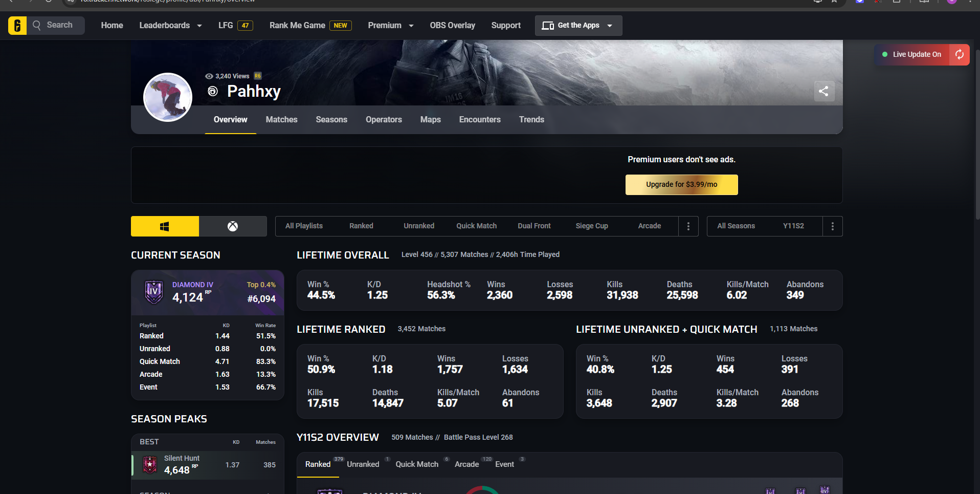The width and height of the screenshot is (980, 494).
Task: Open the Pahhxy profile avatar
Action: pyautogui.click(x=168, y=97)
